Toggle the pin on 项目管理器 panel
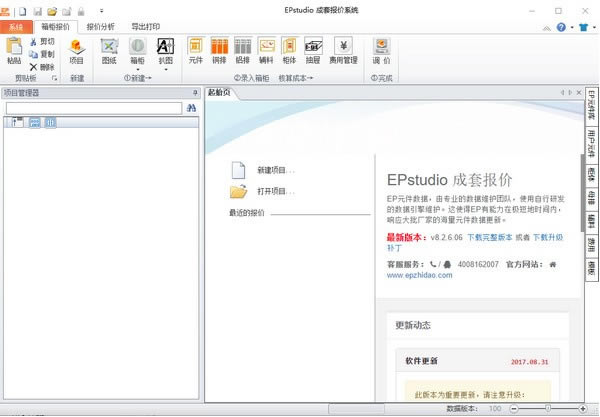The height and width of the screenshot is (417, 600). [x=195, y=92]
